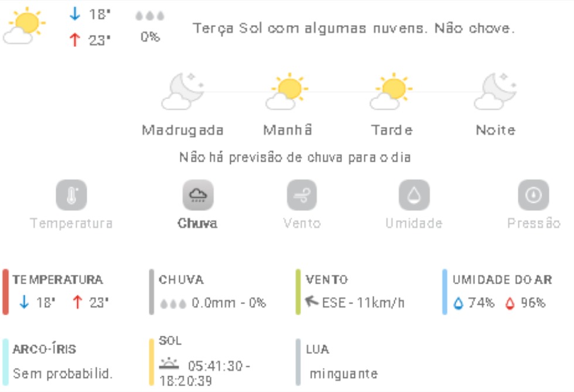
Task: Click the Noite moon and cloud icon
Action: [x=496, y=92]
